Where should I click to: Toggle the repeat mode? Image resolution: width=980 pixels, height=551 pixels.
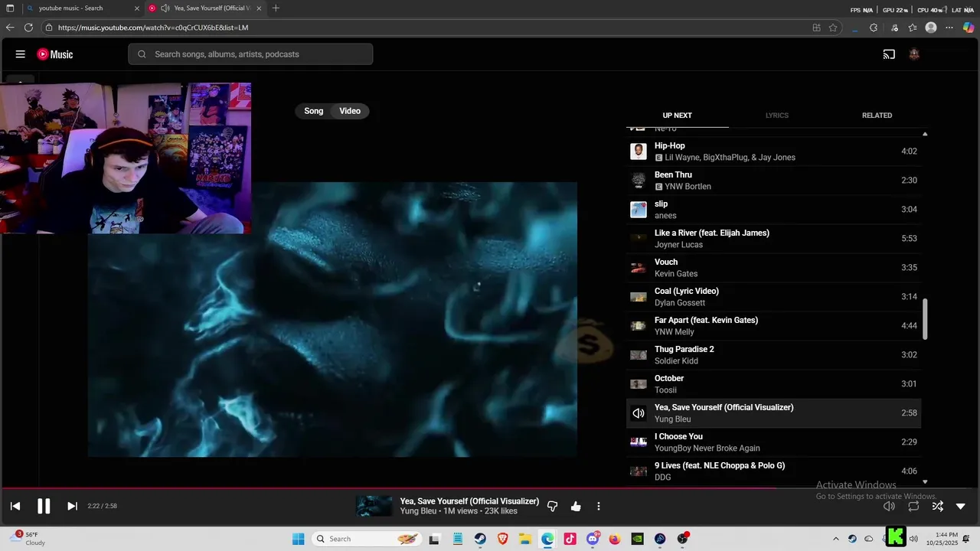pos(913,506)
